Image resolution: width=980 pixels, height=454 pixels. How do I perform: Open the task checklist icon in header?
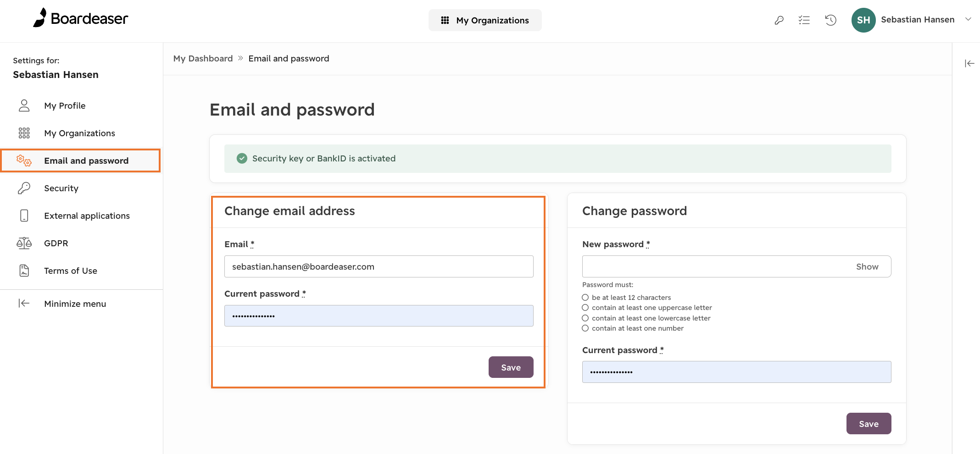[x=804, y=20]
